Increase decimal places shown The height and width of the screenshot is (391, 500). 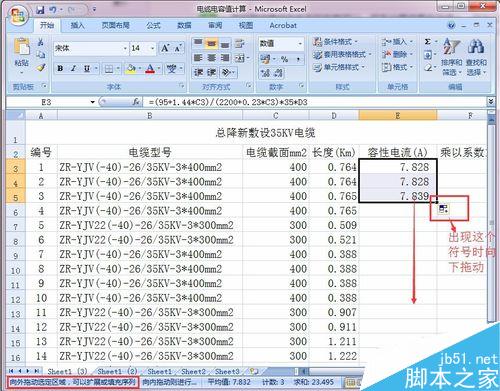click(x=265, y=73)
